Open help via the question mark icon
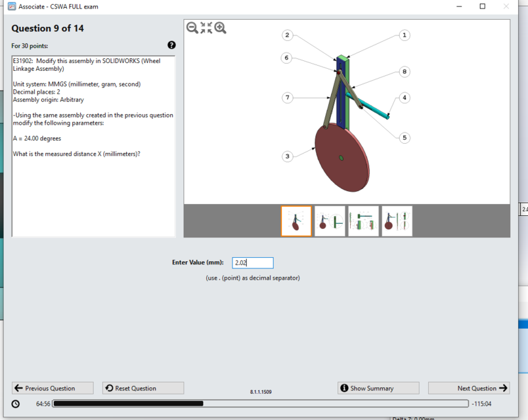Image resolution: width=528 pixels, height=420 pixels. (x=171, y=45)
